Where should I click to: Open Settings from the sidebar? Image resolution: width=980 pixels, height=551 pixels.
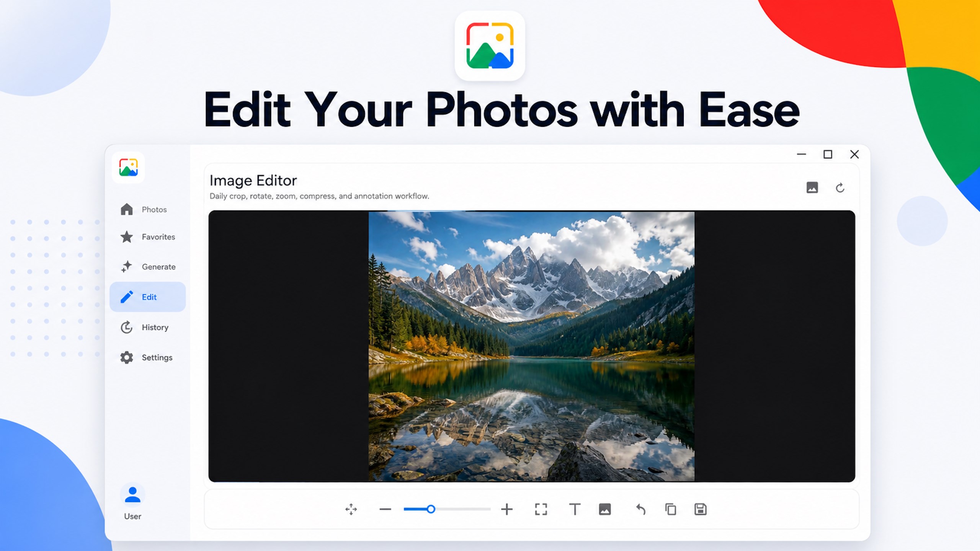[x=148, y=357]
